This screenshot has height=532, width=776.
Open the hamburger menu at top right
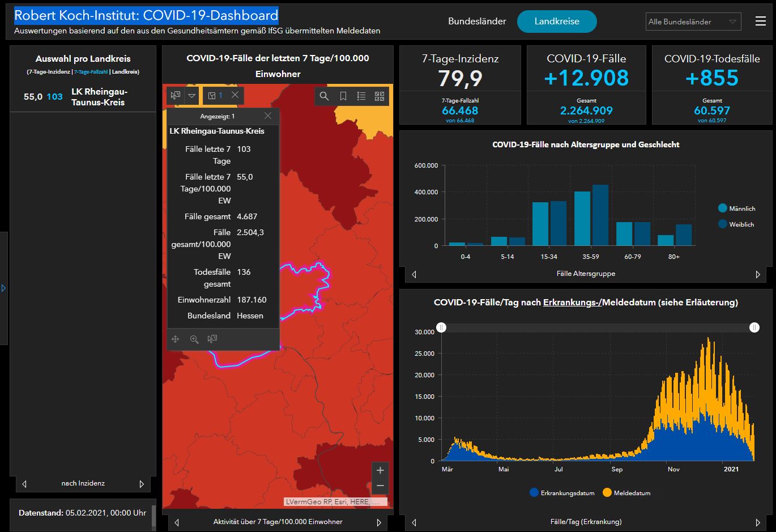click(761, 22)
